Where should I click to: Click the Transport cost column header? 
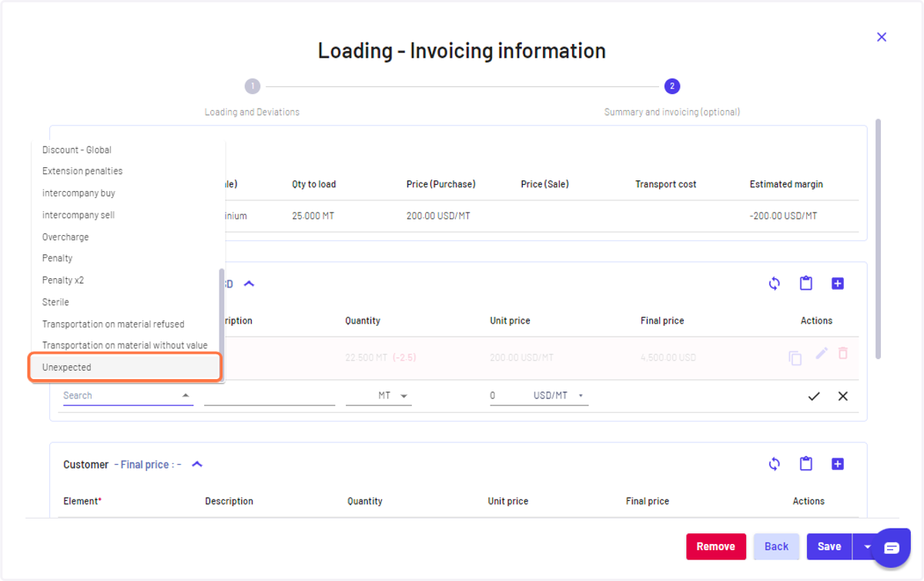(666, 184)
